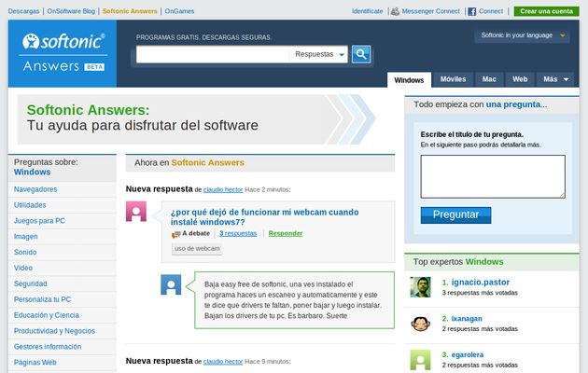Open Sonido category
The width and height of the screenshot is (588, 373).
coord(25,253)
